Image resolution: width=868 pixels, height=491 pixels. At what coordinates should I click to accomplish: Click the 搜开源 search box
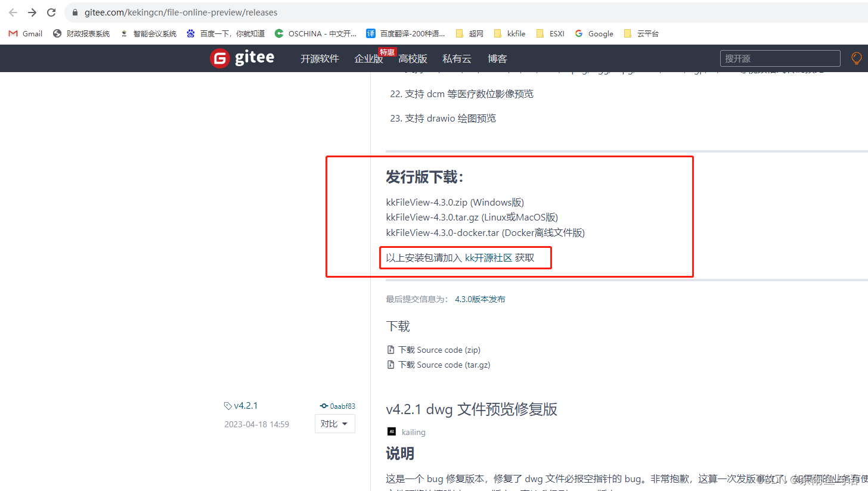point(780,58)
